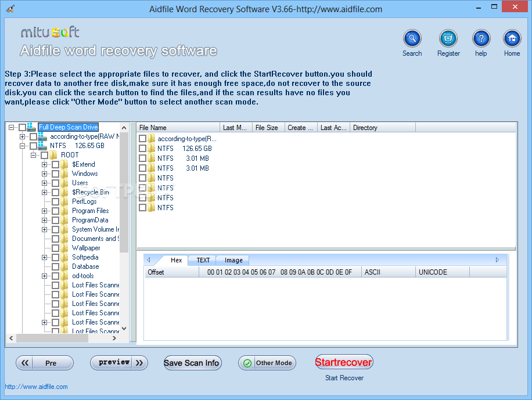Click the od-tools folder icon
532x400 pixels.
[x=64, y=276]
